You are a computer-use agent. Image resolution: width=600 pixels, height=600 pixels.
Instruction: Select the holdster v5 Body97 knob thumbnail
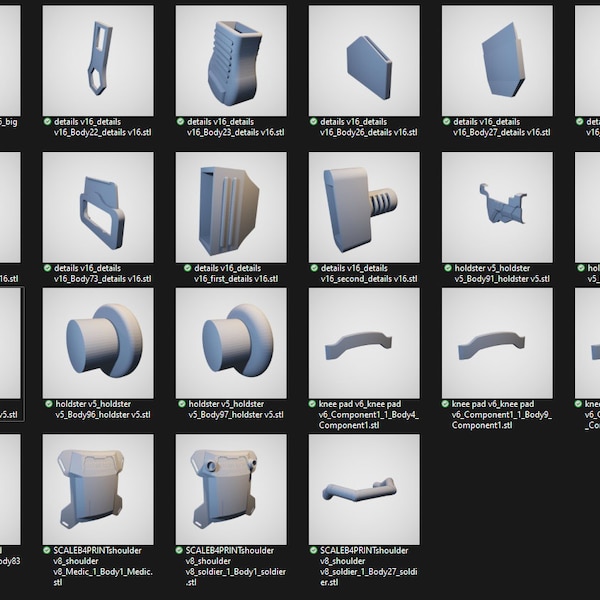231,343
